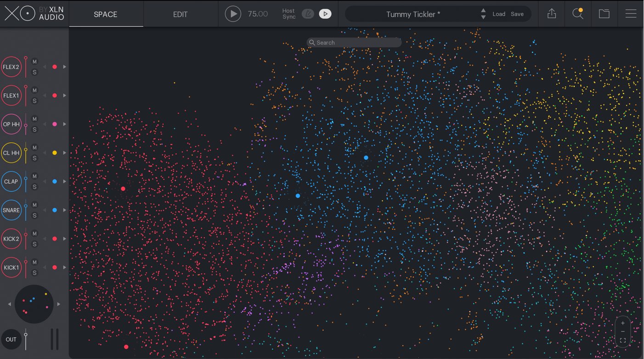Screen dimensions: 644x359
Task: Click the 75.00 tempo value
Action: tap(258, 14)
